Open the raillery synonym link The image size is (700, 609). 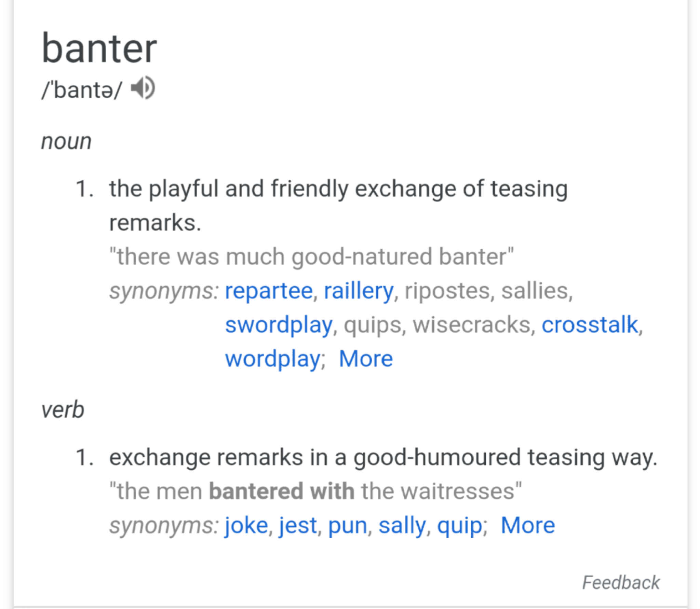click(x=359, y=291)
